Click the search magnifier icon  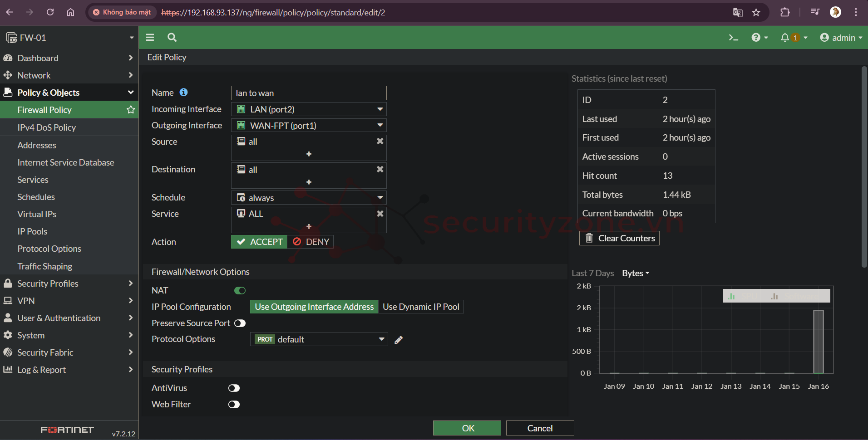pyautogui.click(x=172, y=38)
